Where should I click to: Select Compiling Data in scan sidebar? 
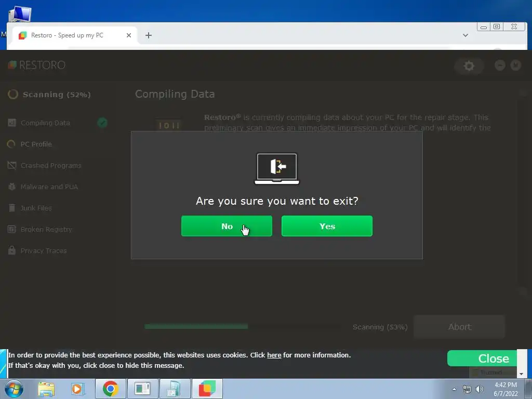[46, 123]
